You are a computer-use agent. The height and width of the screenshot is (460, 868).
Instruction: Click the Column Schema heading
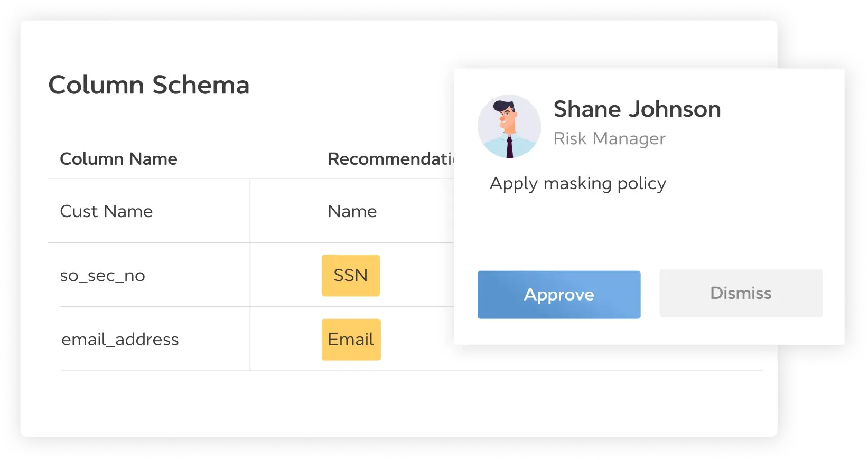149,85
